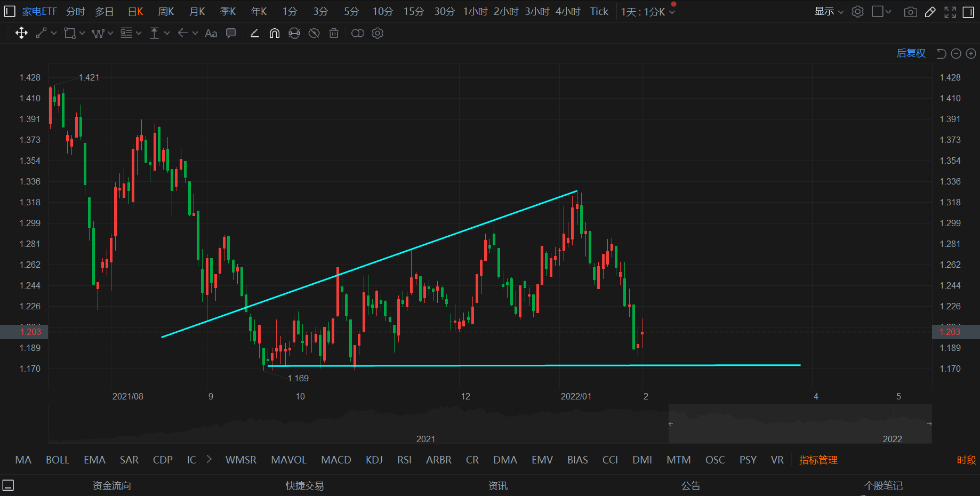Click the 后复权 price adjustment link

click(911, 53)
